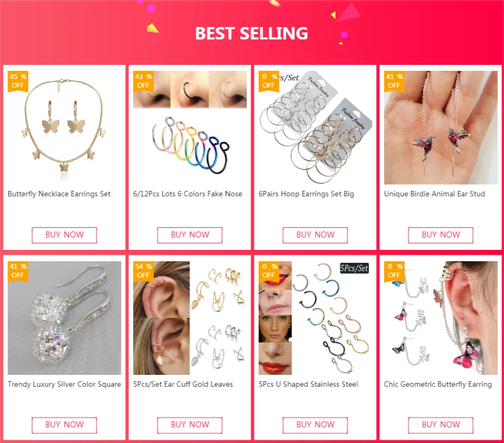Click the 54% OFF badge on ear cuffs
Image resolution: width=504 pixels, height=443 pixels.
(x=143, y=272)
